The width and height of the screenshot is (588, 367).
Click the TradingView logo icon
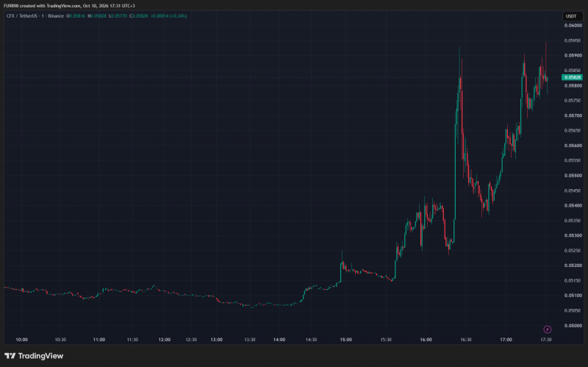[10, 356]
